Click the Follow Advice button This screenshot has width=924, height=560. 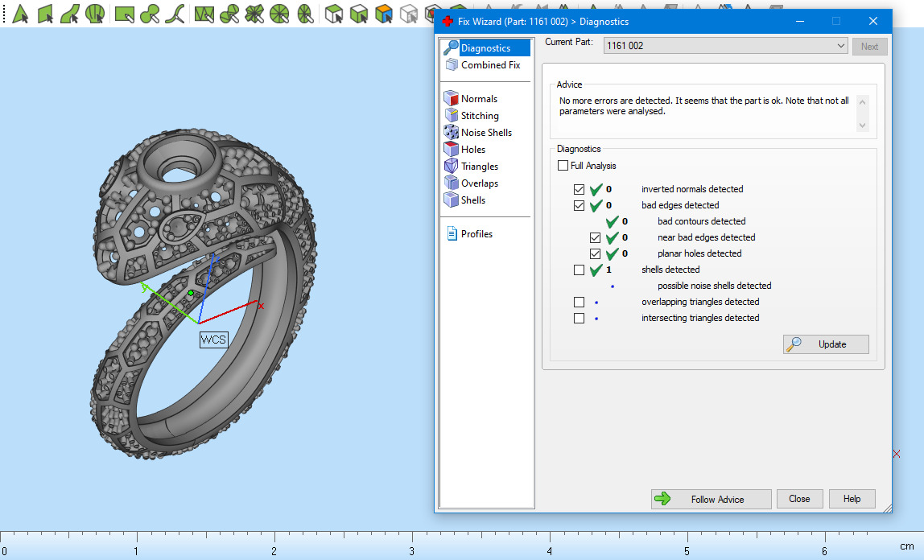click(712, 500)
